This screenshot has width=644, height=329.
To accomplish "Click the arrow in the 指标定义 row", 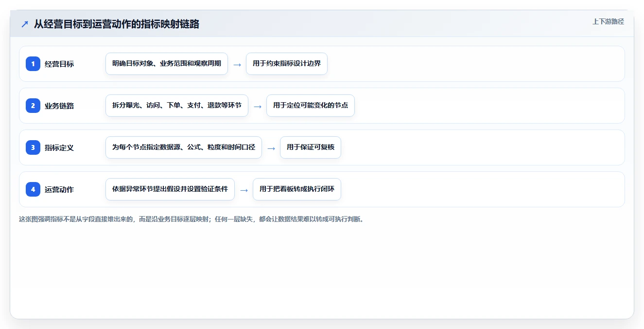I will coord(271,148).
